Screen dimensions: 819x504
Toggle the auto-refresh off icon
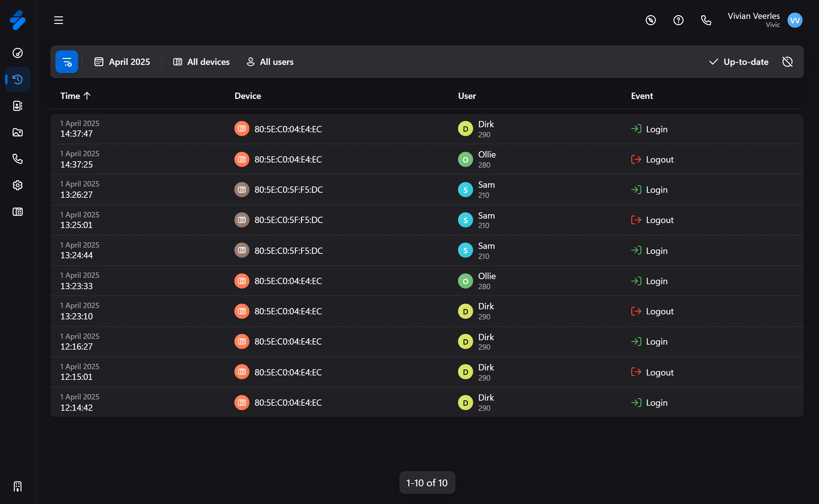(787, 62)
